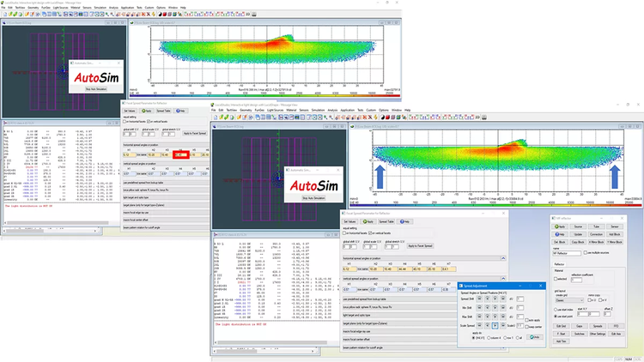This screenshot has height=362, width=644.
Task: Select 'row 1' radio in apply-to group
Action: pos(505,338)
